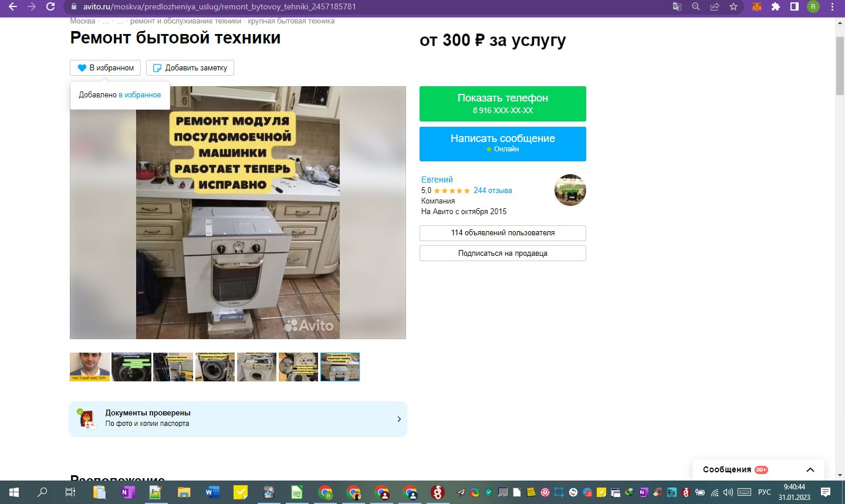
Task: Open the yellow sticky-note app on taskbar
Action: tap(241, 492)
